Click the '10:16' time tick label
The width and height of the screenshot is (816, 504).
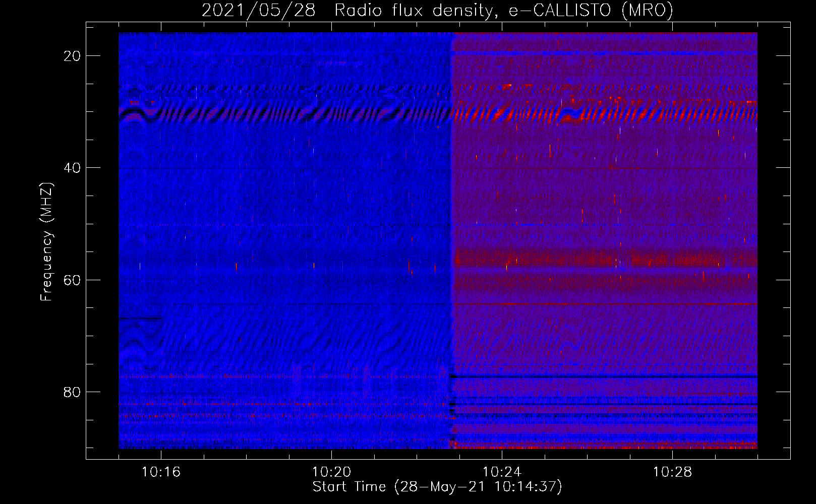pyautogui.click(x=161, y=472)
